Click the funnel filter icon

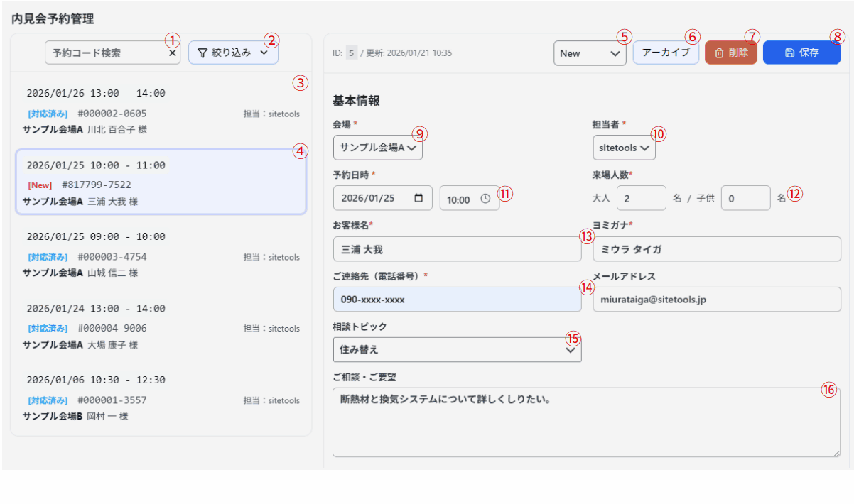(202, 53)
